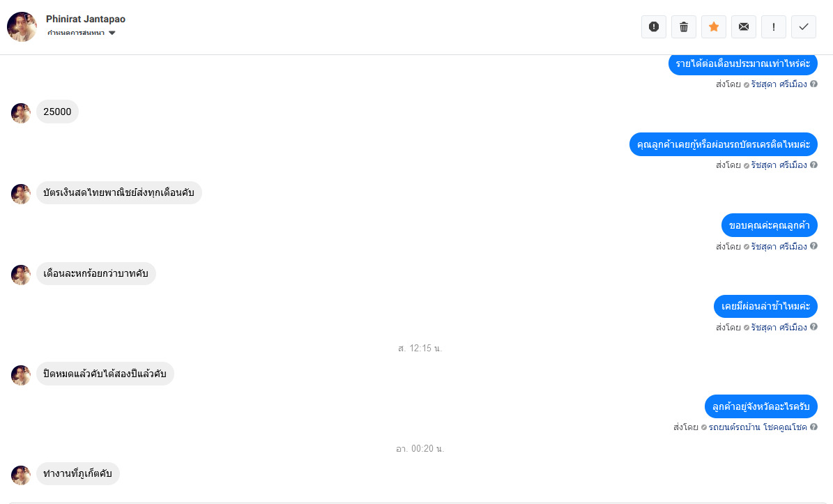Click the spam report circle icon
833x504 pixels.
tap(654, 26)
